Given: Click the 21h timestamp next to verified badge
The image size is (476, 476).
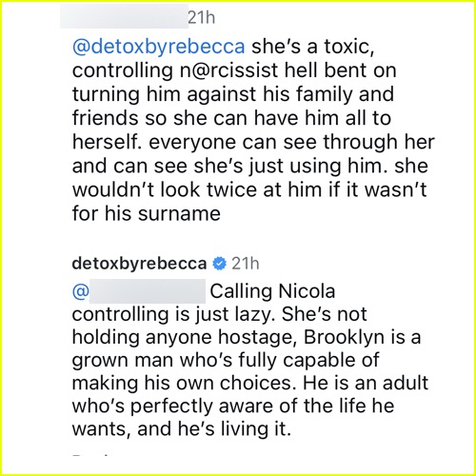Looking at the screenshot, I should pos(246,264).
